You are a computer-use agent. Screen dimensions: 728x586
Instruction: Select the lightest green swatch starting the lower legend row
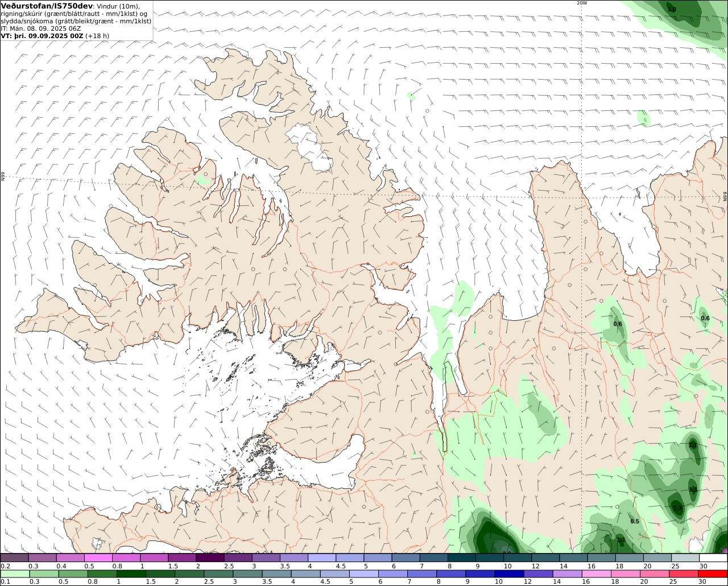pyautogui.click(x=14, y=573)
